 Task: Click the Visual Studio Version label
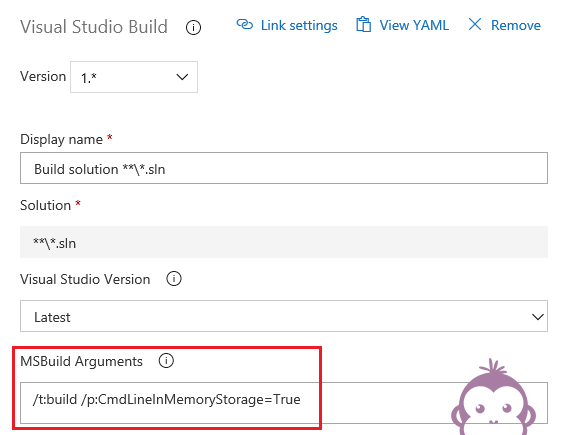(85, 279)
